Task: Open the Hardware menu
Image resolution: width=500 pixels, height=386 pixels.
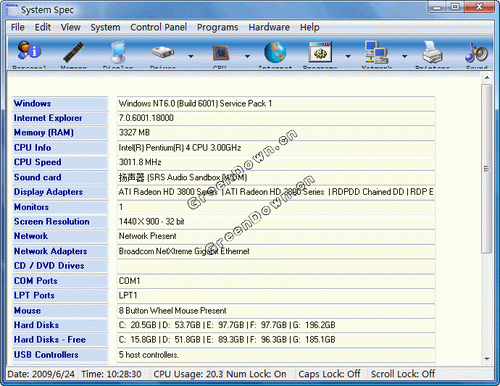Action: click(x=269, y=27)
